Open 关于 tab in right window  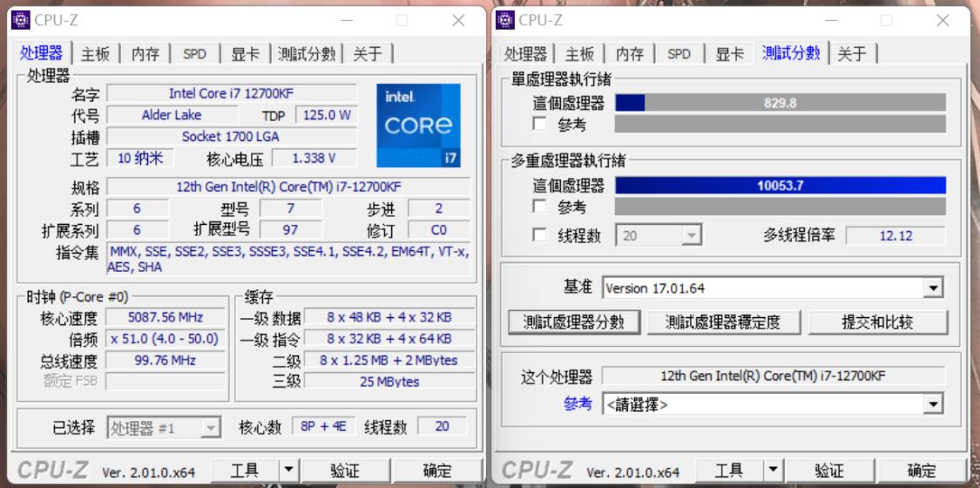[853, 54]
